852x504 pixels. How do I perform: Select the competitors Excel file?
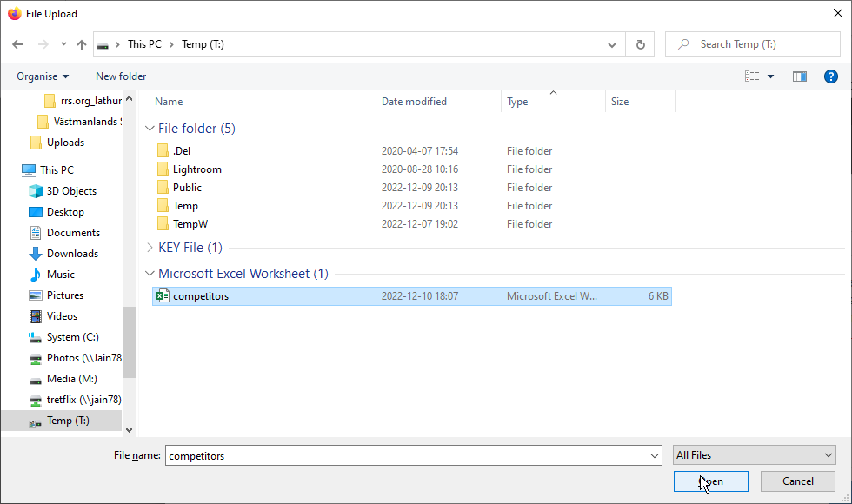click(201, 296)
